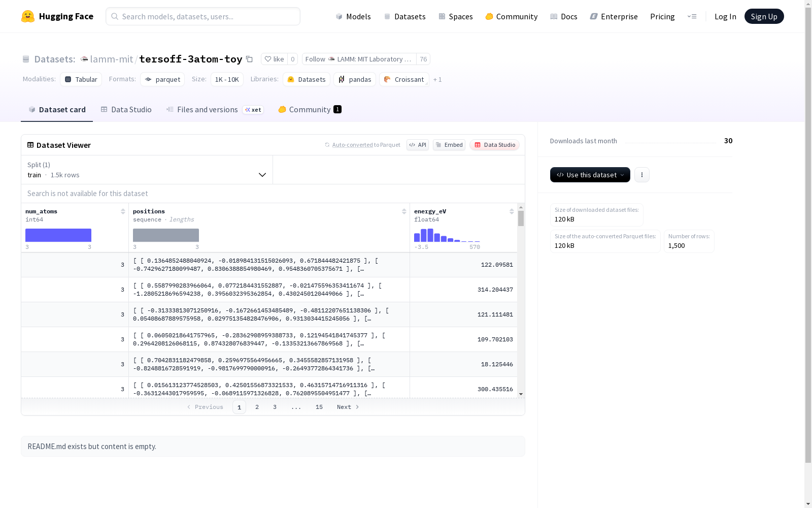Show the +1 more libraries

(437, 80)
